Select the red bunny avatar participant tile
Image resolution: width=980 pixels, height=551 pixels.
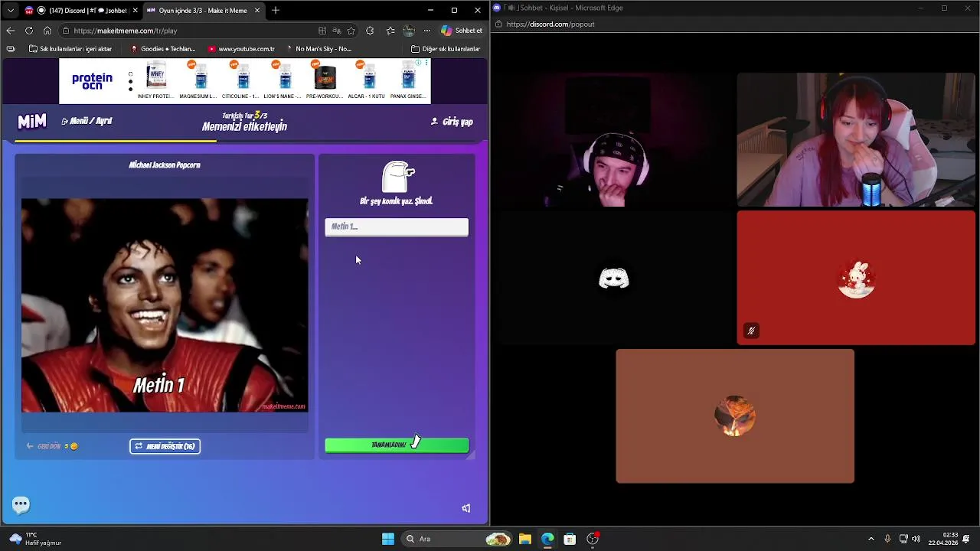pyautogui.click(x=856, y=278)
